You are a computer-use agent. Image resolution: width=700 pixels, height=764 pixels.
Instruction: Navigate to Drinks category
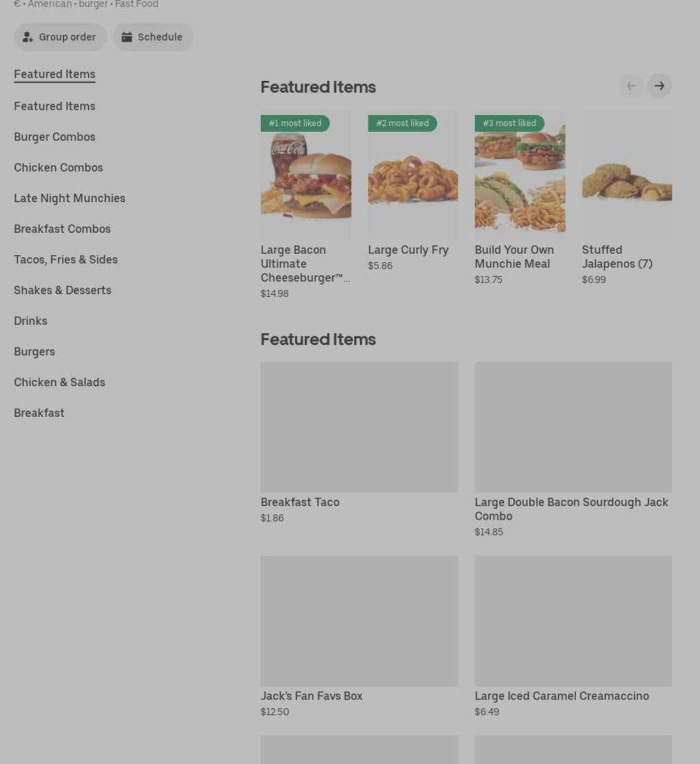click(31, 321)
